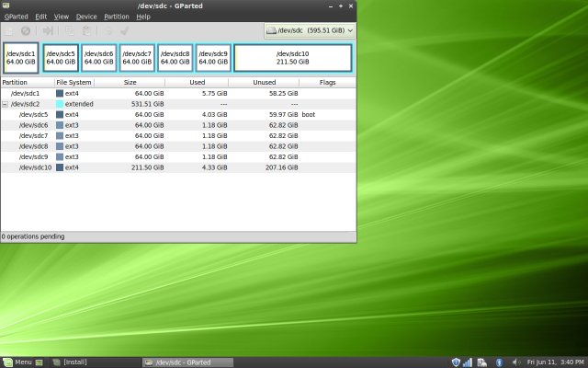The width and height of the screenshot is (588, 368).
Task: Open the View menu
Action: (62, 17)
